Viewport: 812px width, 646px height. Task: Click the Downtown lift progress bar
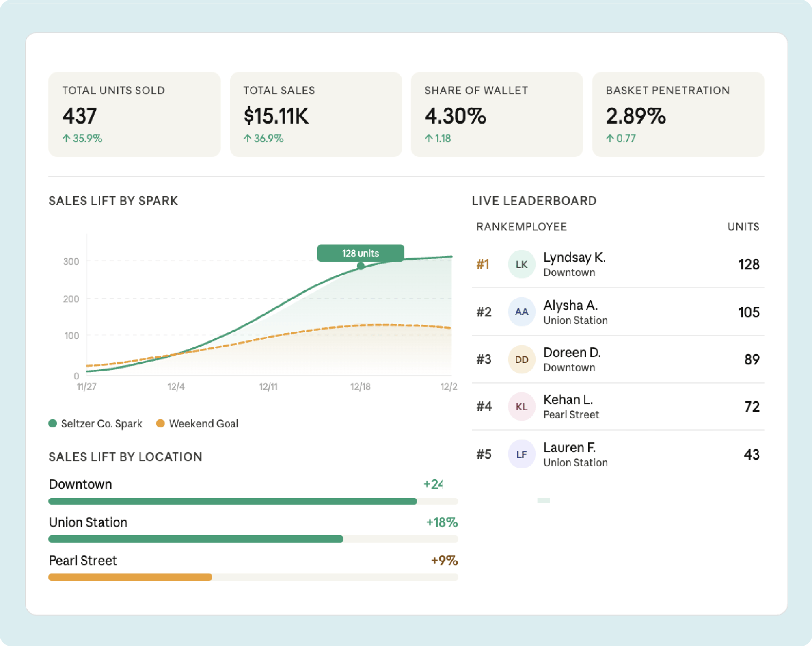click(x=233, y=501)
